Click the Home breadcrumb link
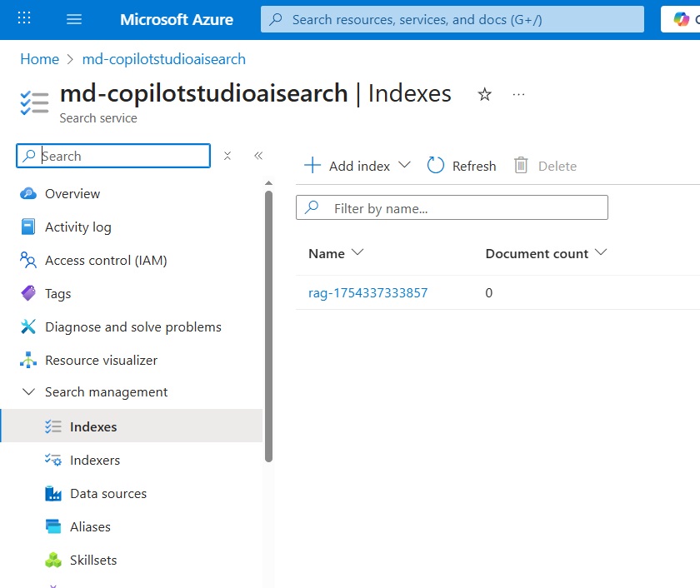 point(40,59)
